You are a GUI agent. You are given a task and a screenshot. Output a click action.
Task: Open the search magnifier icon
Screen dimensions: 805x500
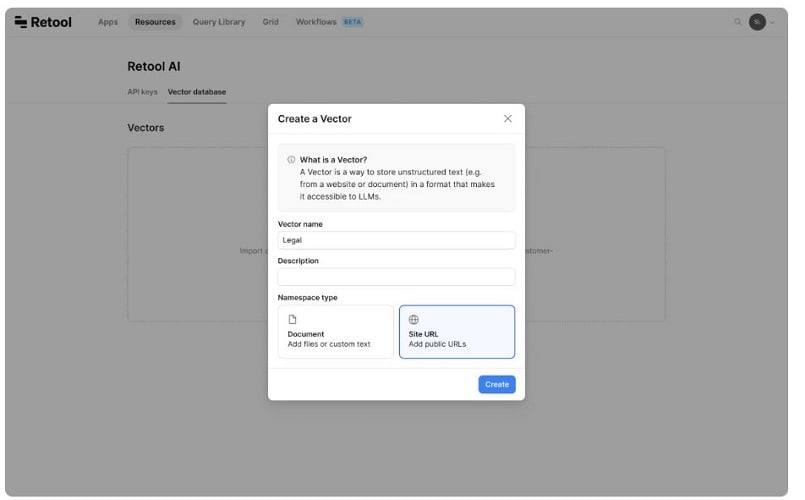[737, 22]
